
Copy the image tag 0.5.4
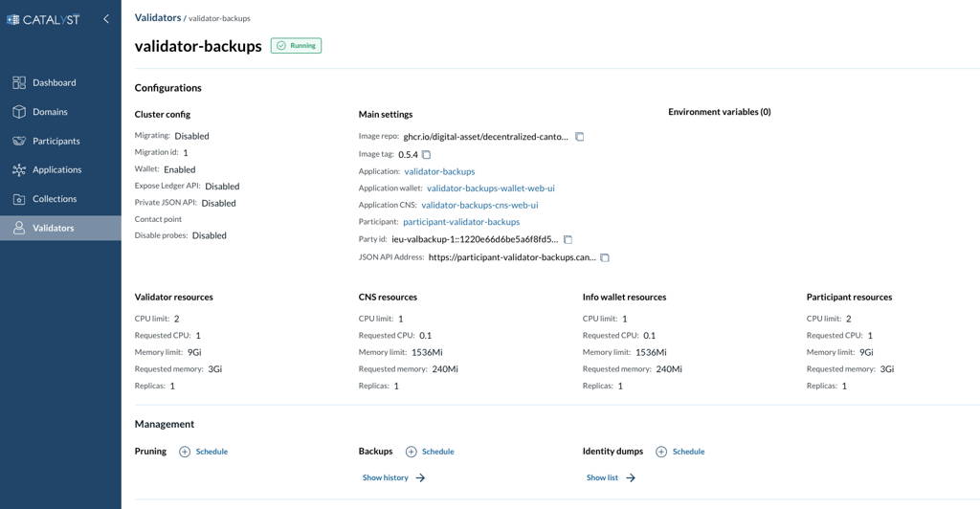tap(427, 155)
